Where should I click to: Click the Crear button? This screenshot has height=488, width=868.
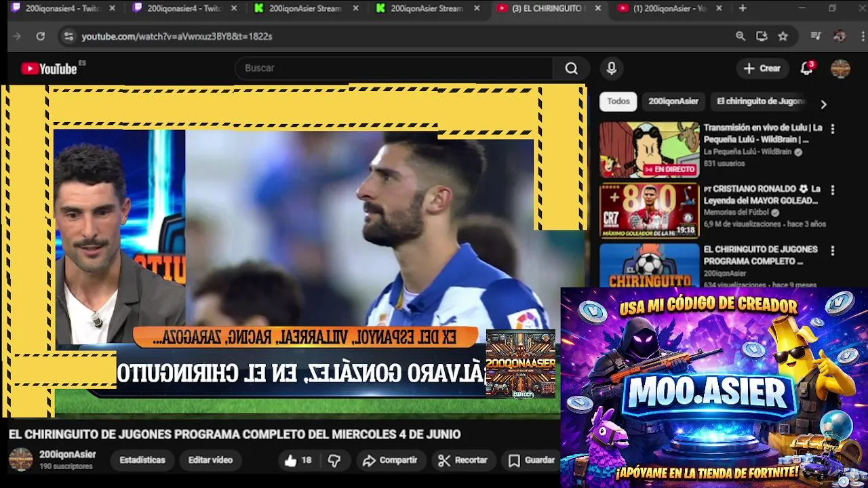[762, 68]
